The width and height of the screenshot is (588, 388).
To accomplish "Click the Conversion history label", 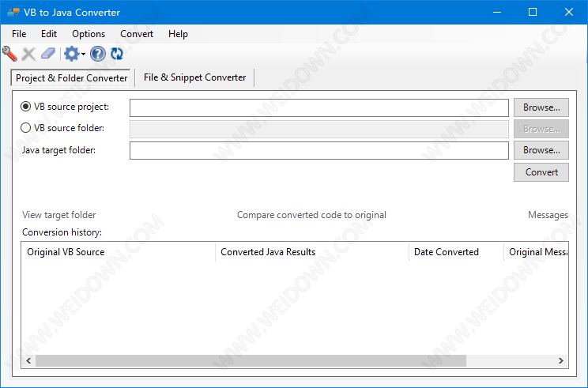I will click(62, 232).
